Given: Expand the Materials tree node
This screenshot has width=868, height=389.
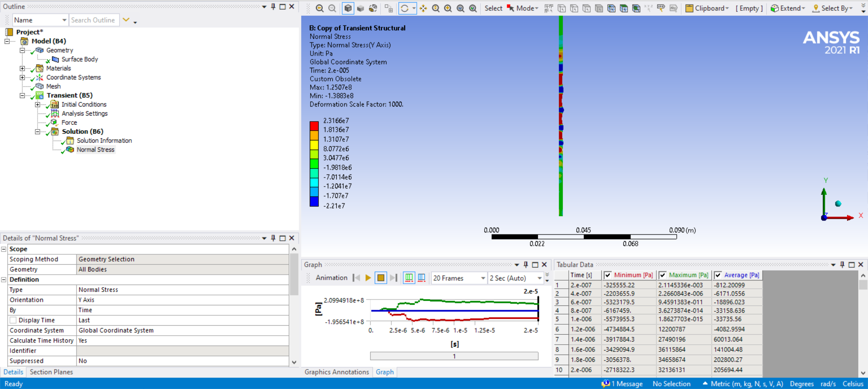Looking at the screenshot, I should coord(22,68).
